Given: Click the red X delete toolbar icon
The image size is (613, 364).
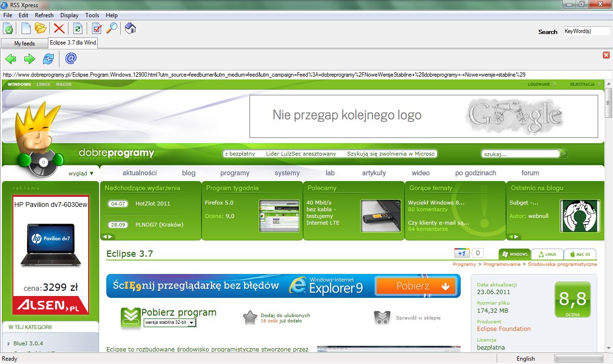Looking at the screenshot, I should pyautogui.click(x=59, y=28).
